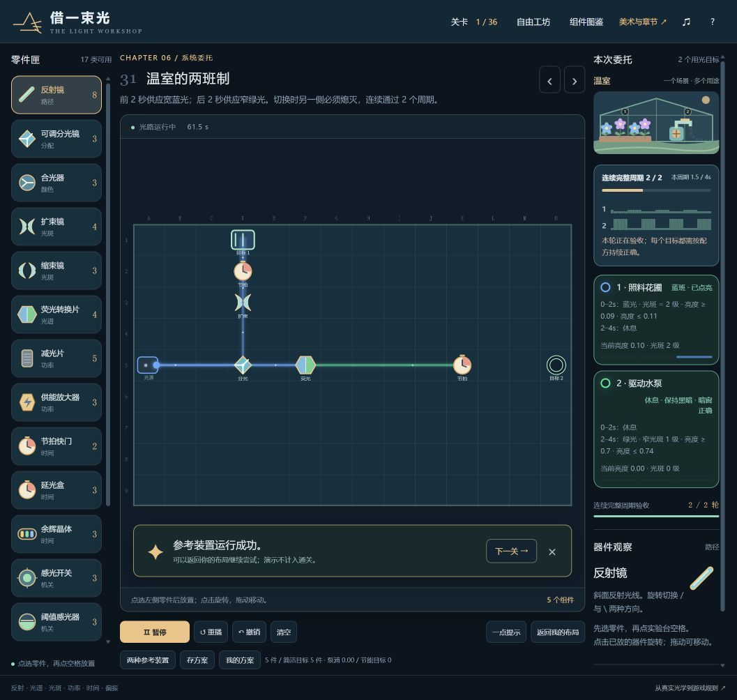The width and height of the screenshot is (737, 700).
Task: Choose the 合光器 combiner part
Action: point(56,183)
